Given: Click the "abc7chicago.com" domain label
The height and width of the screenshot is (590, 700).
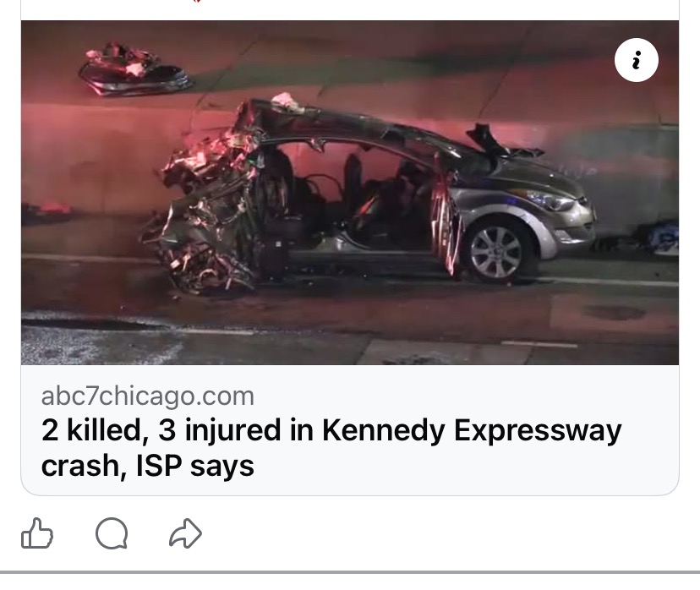Looking at the screenshot, I should coord(148,396).
